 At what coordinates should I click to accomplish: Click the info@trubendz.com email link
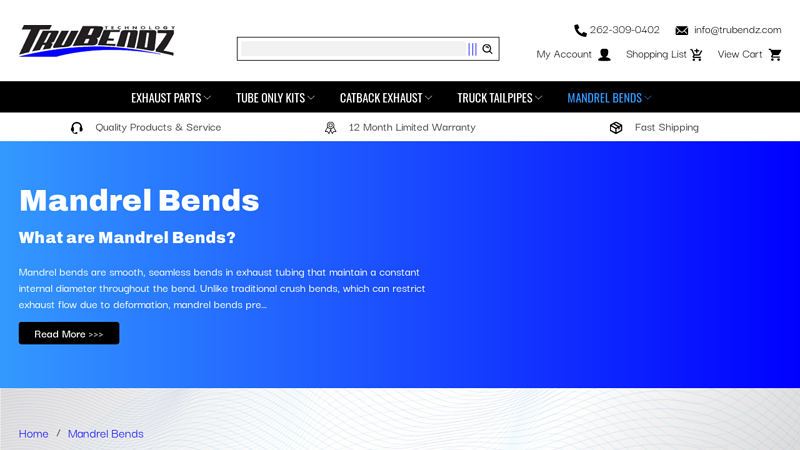pyautogui.click(x=737, y=30)
